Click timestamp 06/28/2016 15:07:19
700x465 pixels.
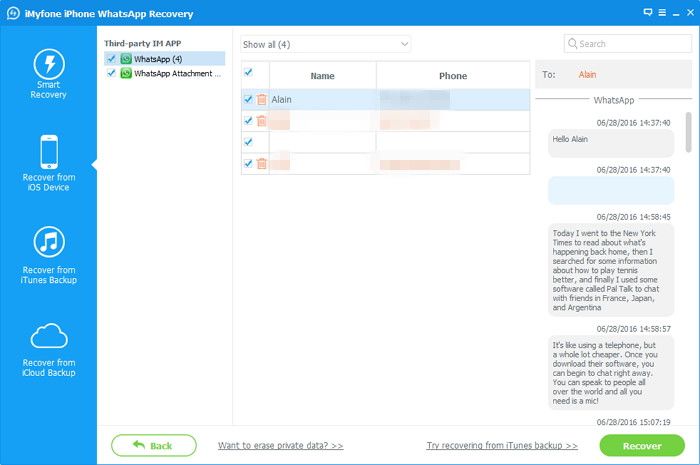633,422
